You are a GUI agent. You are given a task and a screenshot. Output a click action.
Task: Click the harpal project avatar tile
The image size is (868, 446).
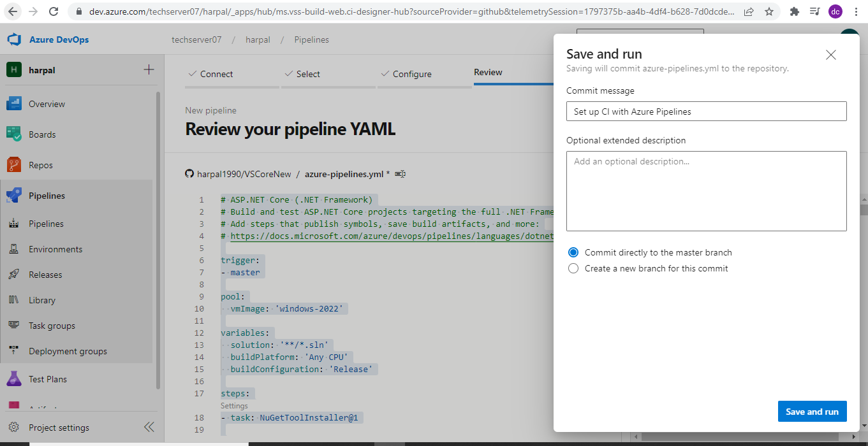(x=14, y=70)
